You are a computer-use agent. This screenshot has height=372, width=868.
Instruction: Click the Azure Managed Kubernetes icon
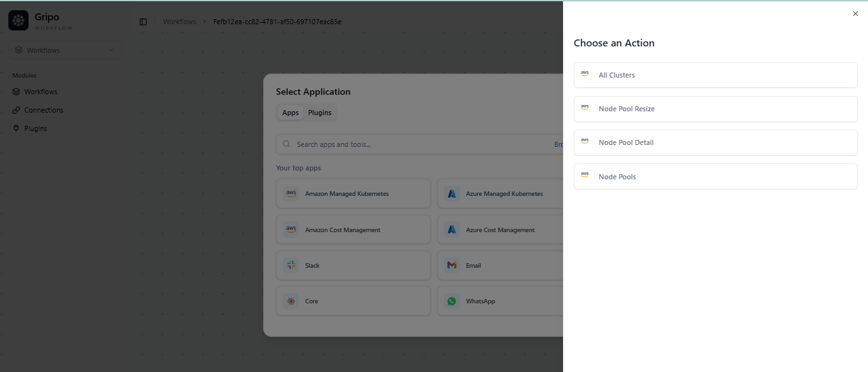[452, 193]
